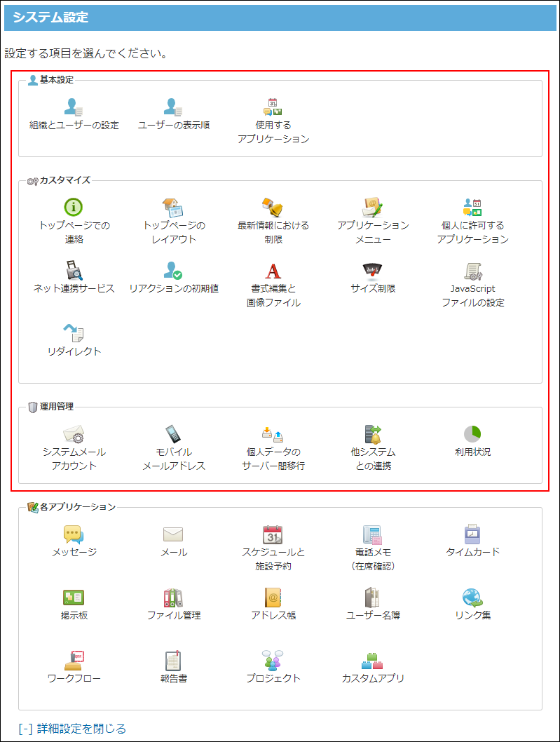This screenshot has height=742, width=560.
Task: Open スケジュールと施設予約 calendar icon
Action: tap(273, 534)
